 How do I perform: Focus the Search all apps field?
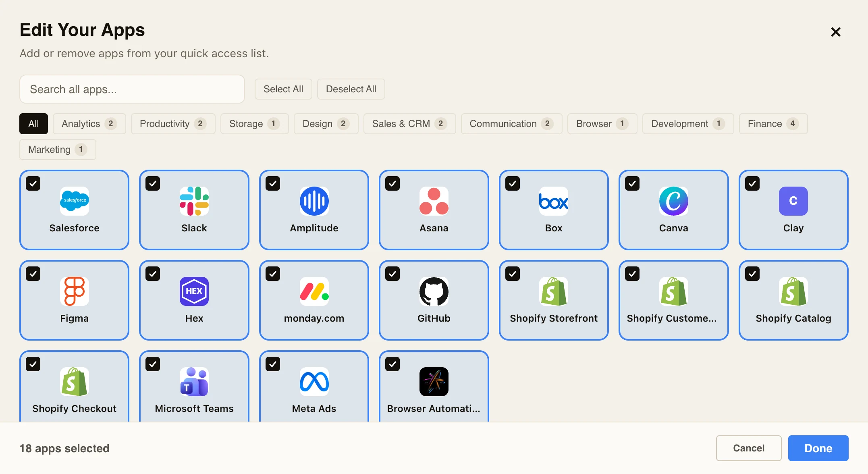coord(132,89)
